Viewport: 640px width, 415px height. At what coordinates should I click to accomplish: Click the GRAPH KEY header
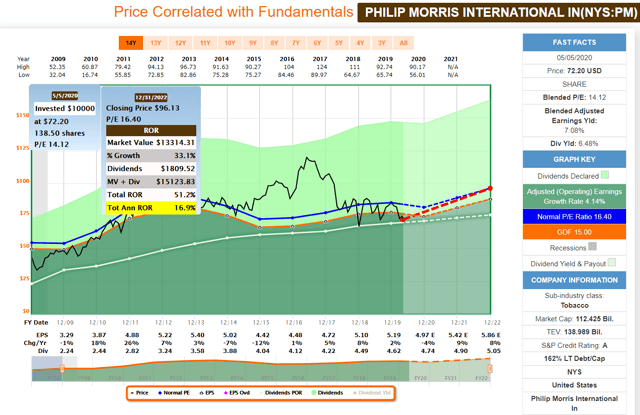574,160
